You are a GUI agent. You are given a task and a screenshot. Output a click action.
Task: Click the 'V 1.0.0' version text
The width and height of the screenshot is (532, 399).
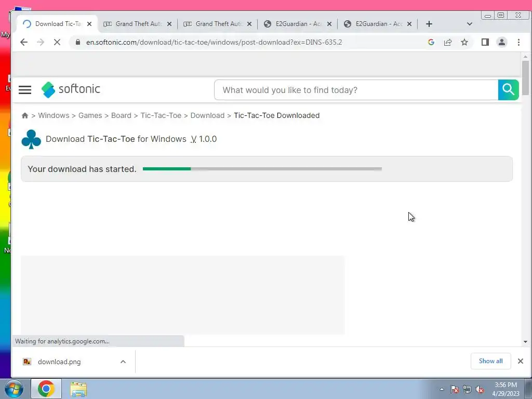[204, 139]
